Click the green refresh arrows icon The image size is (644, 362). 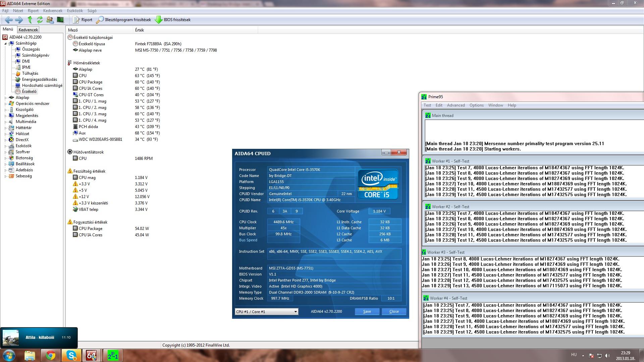[x=40, y=20]
